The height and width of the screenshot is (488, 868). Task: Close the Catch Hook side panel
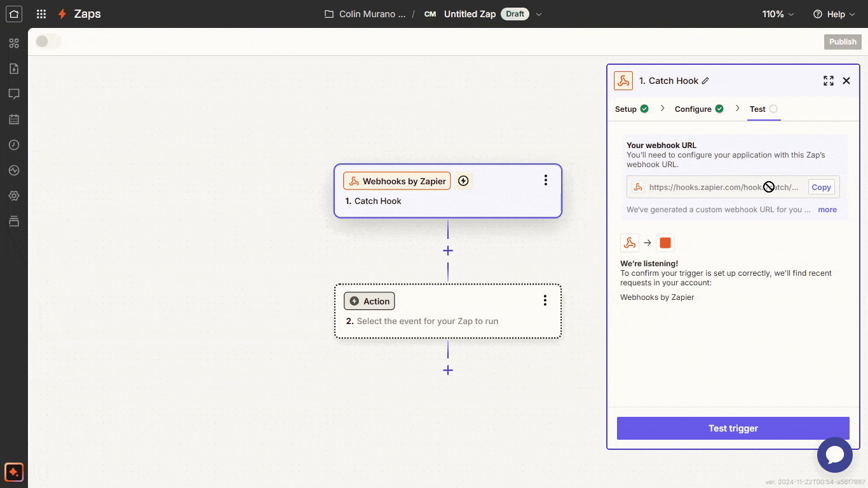[x=846, y=81]
